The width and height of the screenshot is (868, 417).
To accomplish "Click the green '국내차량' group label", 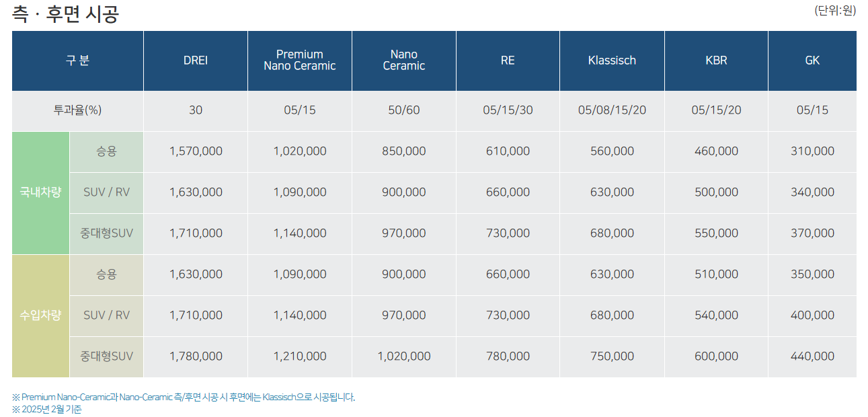I will click(40, 192).
